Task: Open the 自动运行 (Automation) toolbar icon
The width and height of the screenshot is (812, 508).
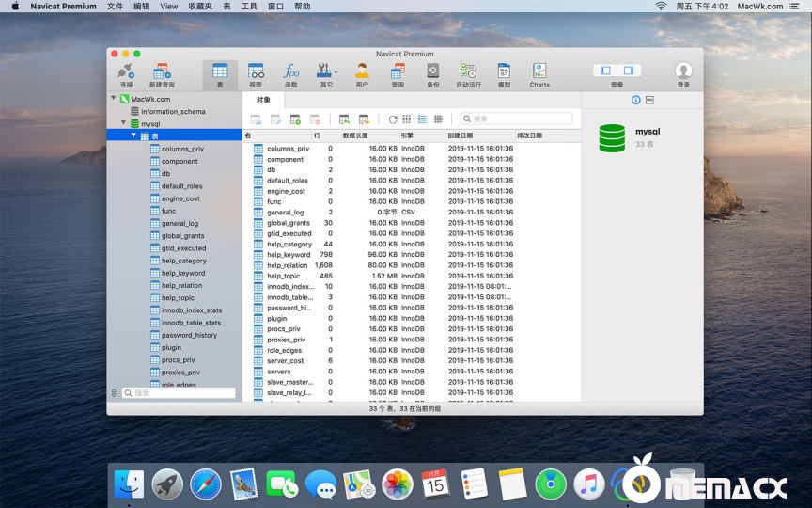Action: (x=468, y=72)
